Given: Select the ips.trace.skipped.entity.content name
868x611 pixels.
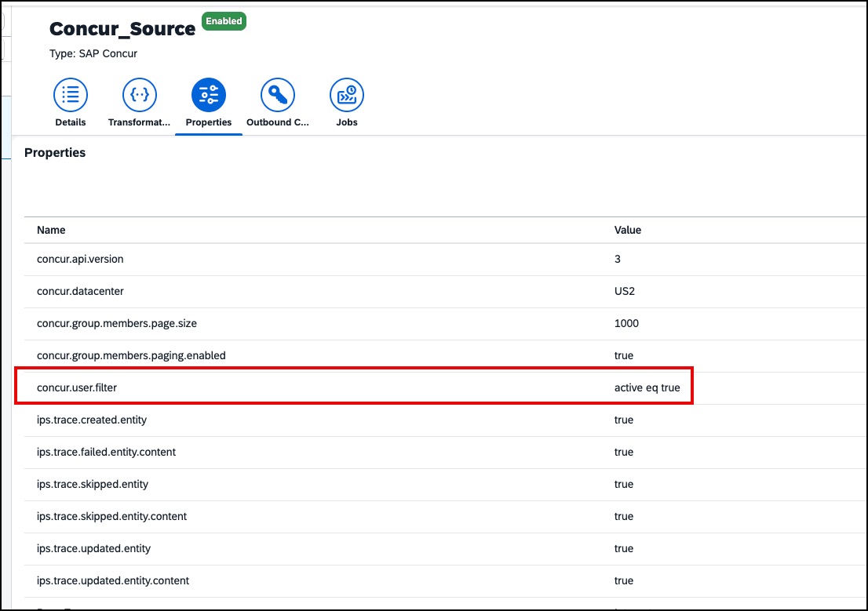Looking at the screenshot, I should pos(111,516).
